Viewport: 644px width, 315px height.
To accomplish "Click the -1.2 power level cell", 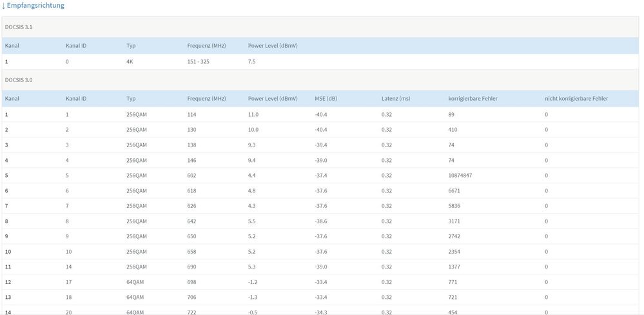I will (x=253, y=281).
